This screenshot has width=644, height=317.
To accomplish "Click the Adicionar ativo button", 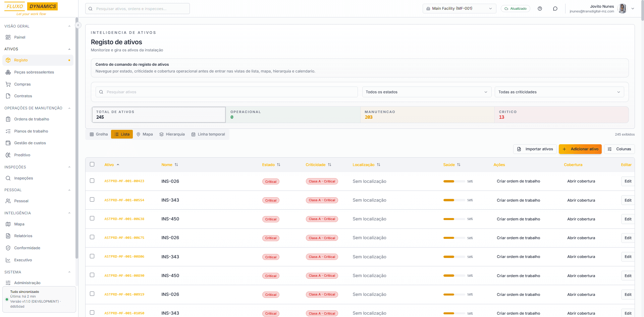I will (580, 149).
